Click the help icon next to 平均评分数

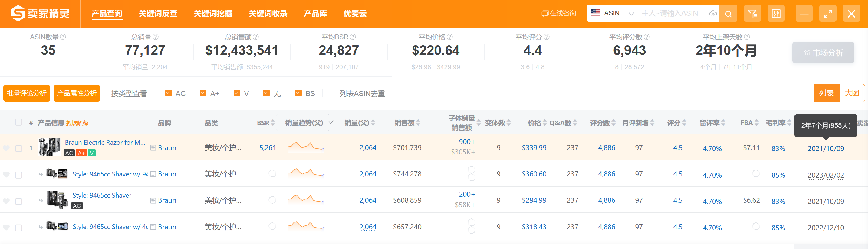[647, 37]
